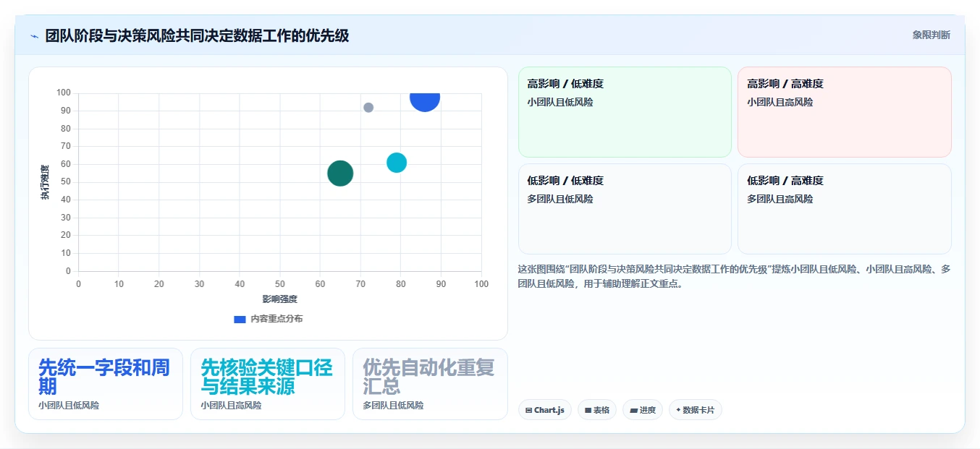Click the 数据卡片 tag chip

(x=695, y=410)
